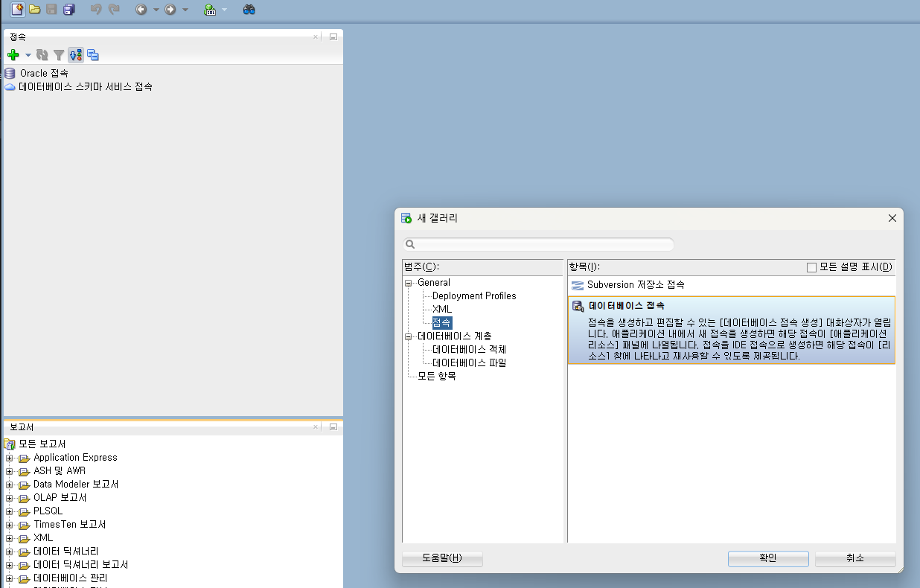
Task: Open the Forward button history dropdown arrow
Action: (185, 10)
